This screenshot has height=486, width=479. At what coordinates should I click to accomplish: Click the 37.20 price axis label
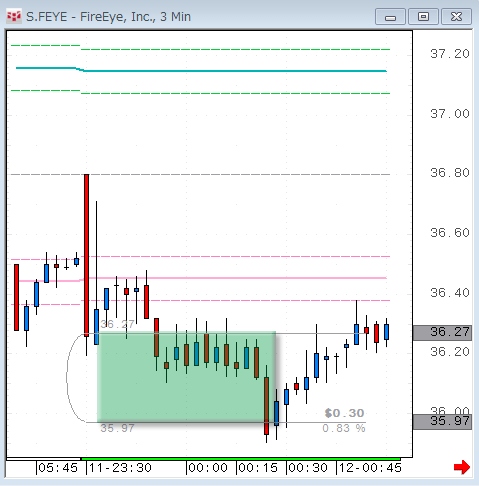coord(450,54)
